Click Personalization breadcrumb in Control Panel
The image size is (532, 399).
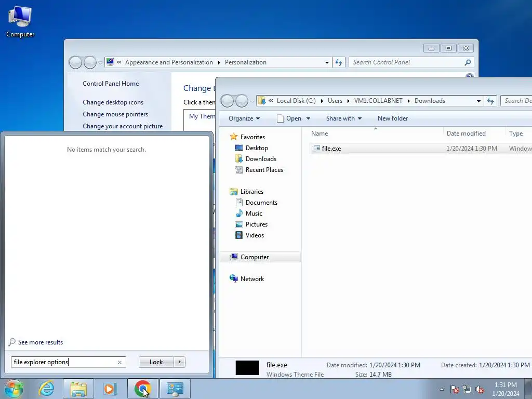point(246,62)
